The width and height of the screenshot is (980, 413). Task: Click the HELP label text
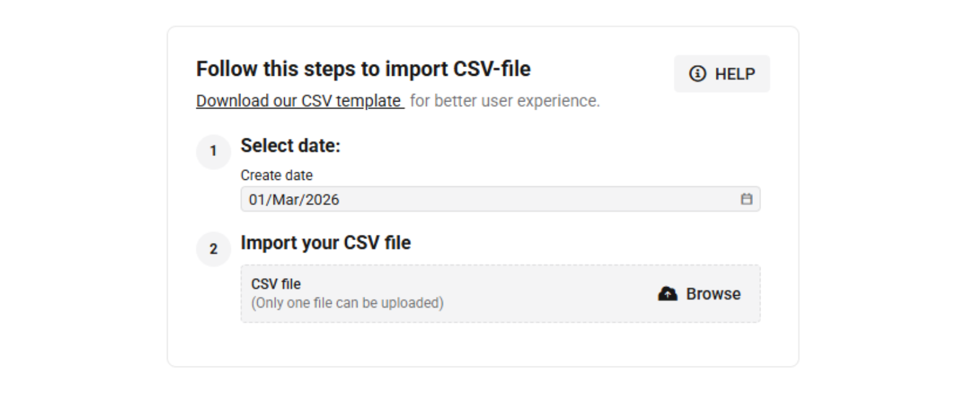(x=735, y=74)
